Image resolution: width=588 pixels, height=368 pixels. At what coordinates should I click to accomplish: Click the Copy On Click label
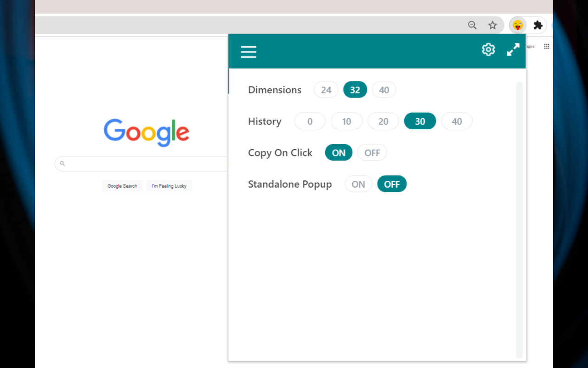[x=280, y=153]
